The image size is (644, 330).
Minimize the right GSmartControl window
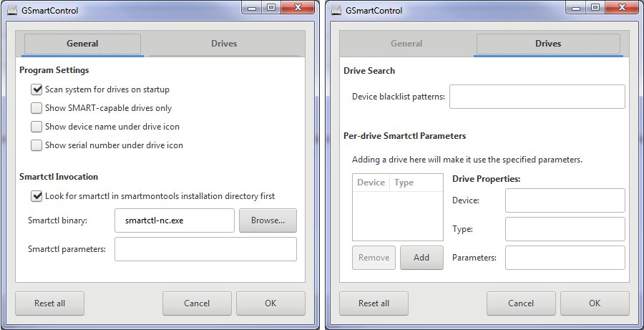tap(576, 8)
